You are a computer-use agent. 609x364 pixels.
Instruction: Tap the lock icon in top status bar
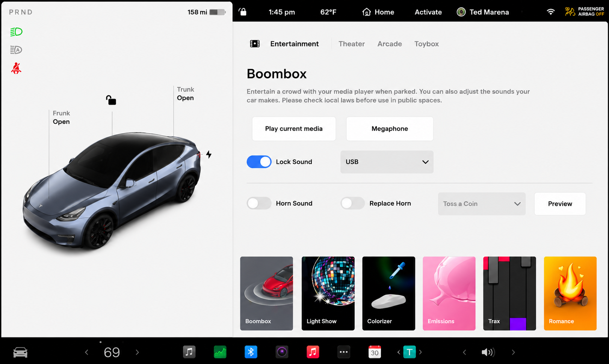coord(243,12)
